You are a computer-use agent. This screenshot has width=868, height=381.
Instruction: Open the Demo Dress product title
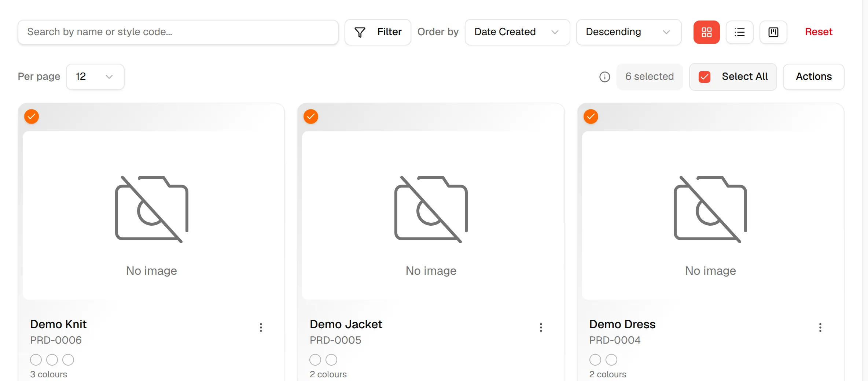pyautogui.click(x=622, y=324)
